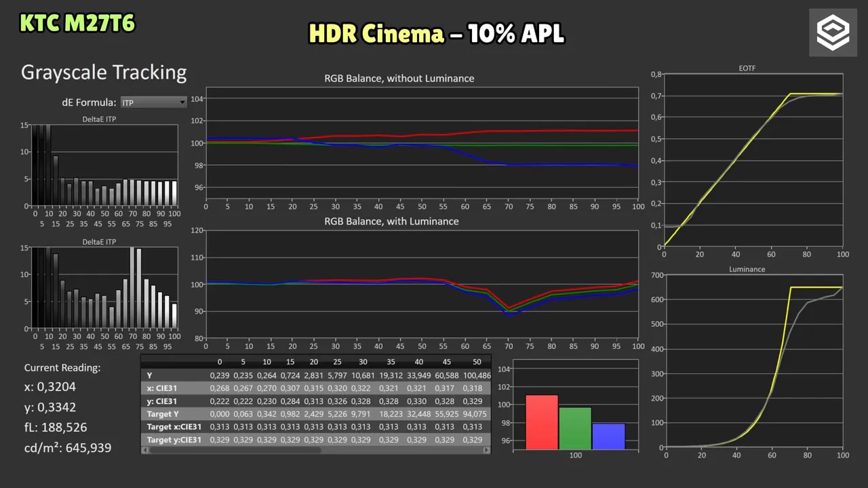Image resolution: width=868 pixels, height=488 pixels.
Task: Click the table cell '60,588'
Action: point(447,375)
